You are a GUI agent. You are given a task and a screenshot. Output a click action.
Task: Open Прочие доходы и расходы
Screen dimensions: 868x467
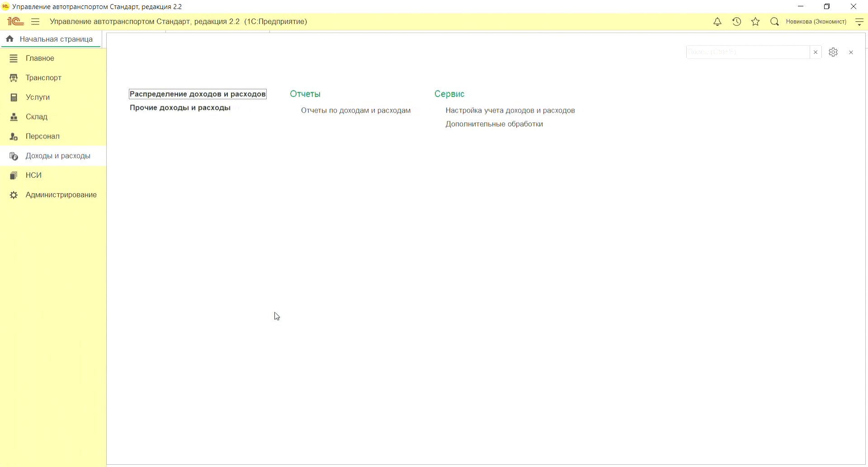click(x=180, y=108)
